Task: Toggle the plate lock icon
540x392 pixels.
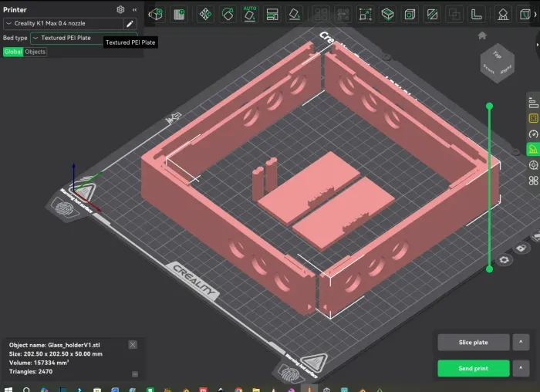Action: 521,248
